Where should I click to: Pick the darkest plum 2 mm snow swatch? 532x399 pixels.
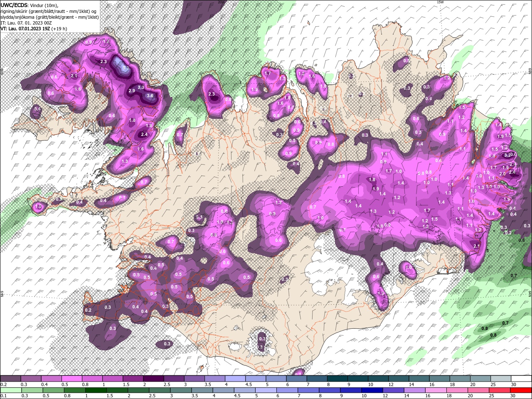[153, 379]
